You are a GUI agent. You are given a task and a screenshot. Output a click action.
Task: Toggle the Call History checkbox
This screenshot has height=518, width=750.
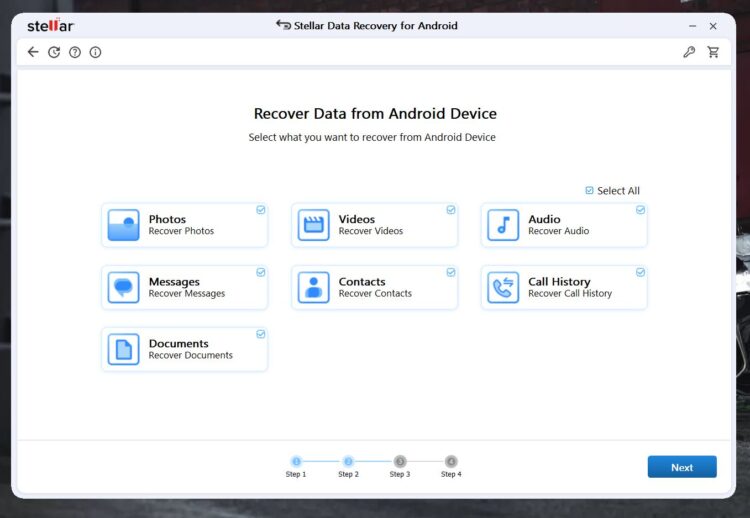[x=640, y=272]
